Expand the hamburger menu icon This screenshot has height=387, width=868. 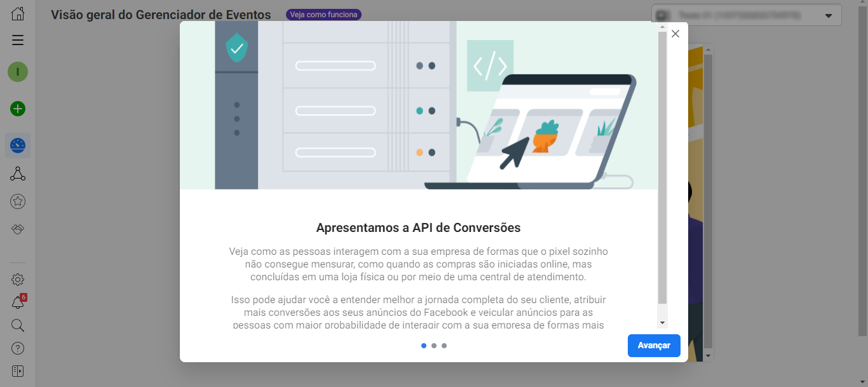pyautogui.click(x=18, y=40)
